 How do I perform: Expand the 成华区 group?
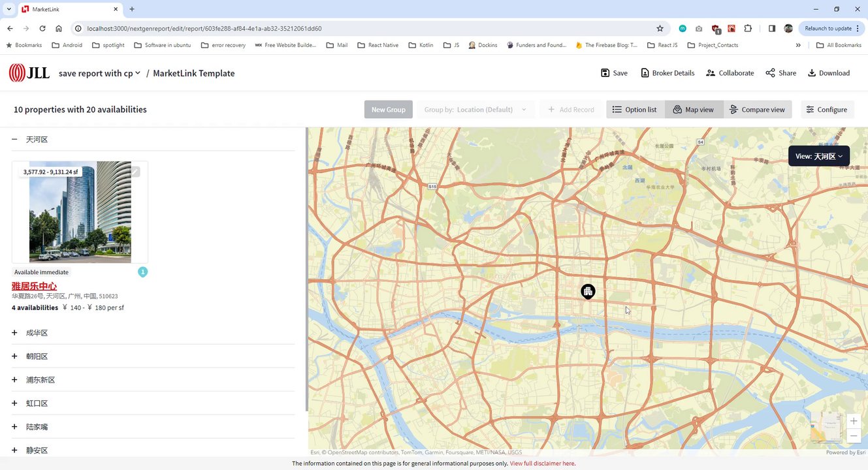[14, 333]
